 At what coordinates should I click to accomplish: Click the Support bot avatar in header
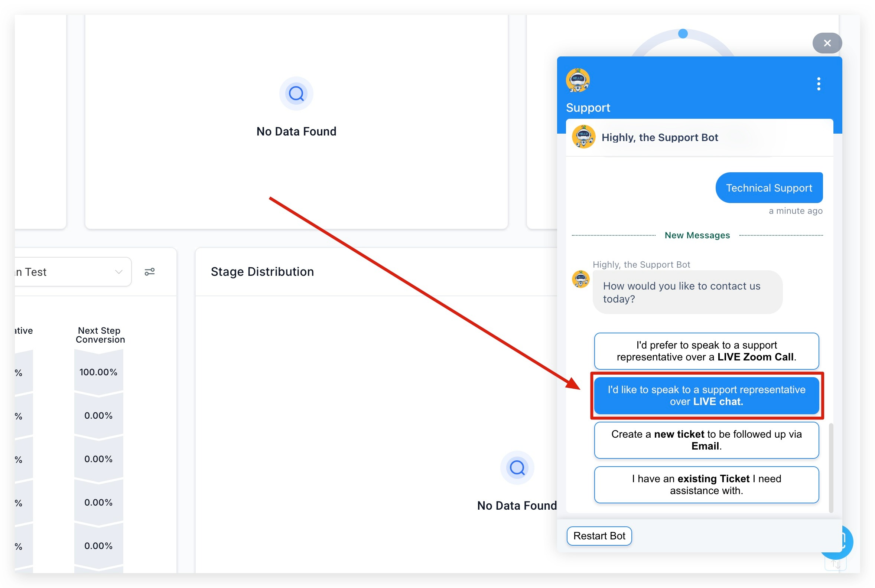[578, 80]
